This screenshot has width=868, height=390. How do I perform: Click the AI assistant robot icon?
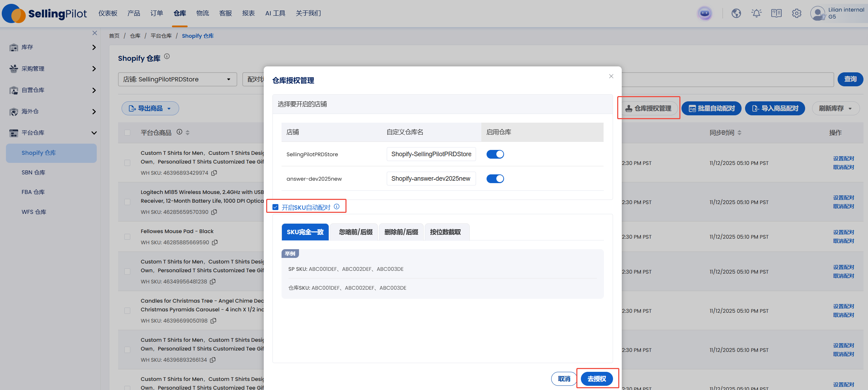click(x=705, y=14)
